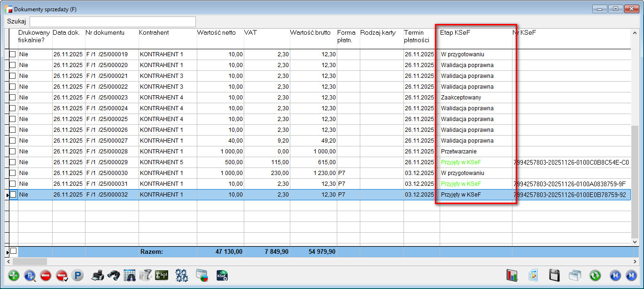644x289 pixels.
Task: Open the bar chart icon
Action: [512, 276]
